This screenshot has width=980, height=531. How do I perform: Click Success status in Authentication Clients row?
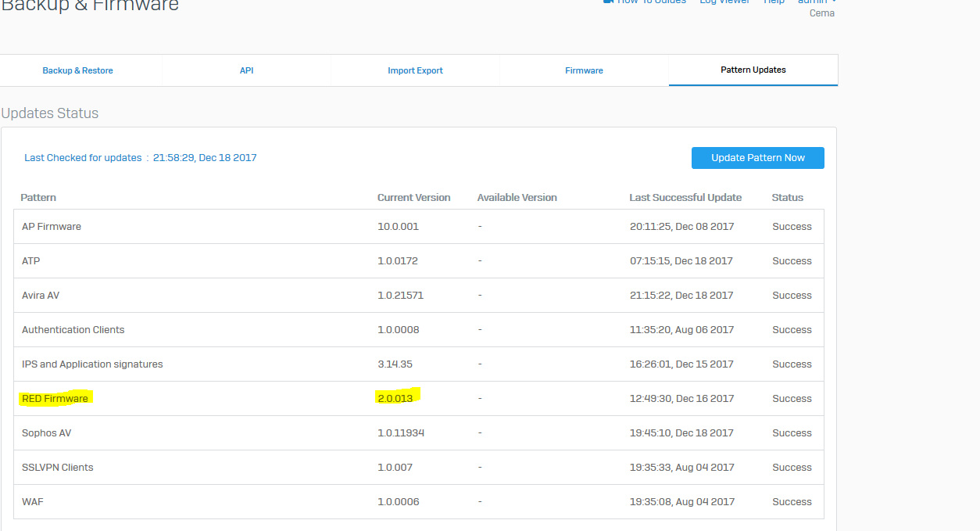coord(792,330)
